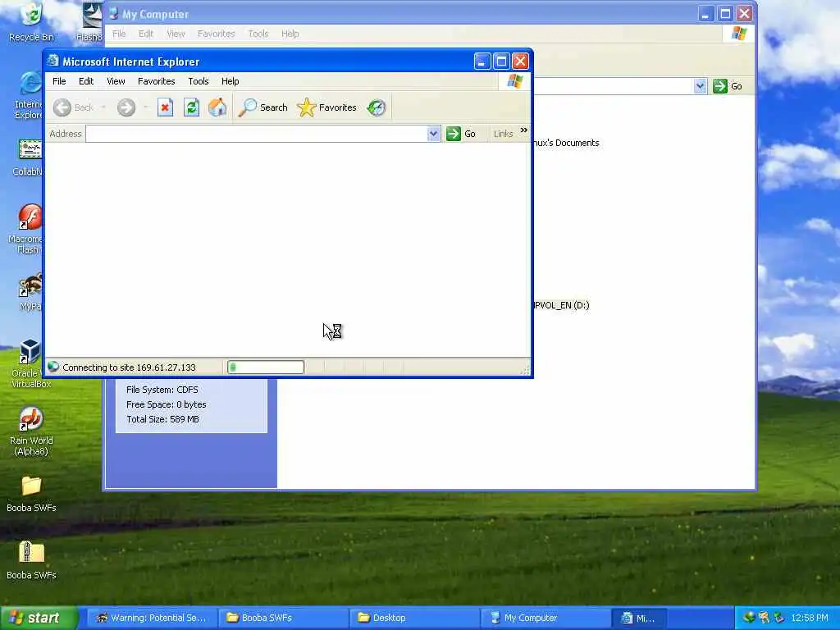
Task: Click the Windows flag throbber in Internet Explorer
Action: pos(515,81)
